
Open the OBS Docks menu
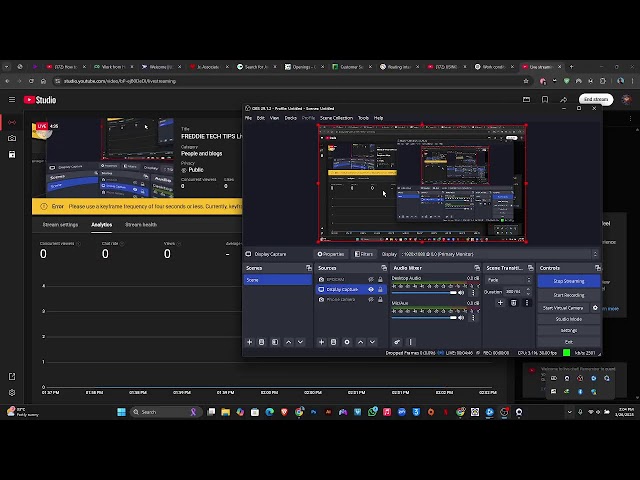click(x=291, y=118)
